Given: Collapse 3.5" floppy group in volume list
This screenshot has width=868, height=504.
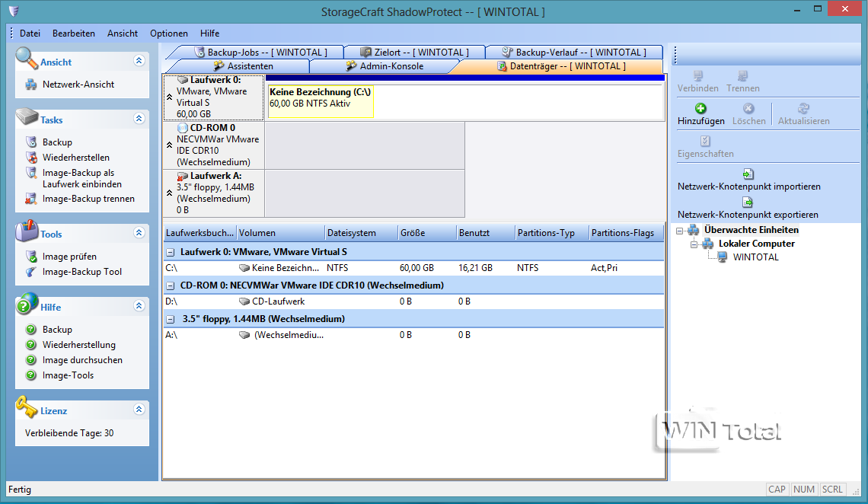Looking at the screenshot, I should [x=171, y=319].
